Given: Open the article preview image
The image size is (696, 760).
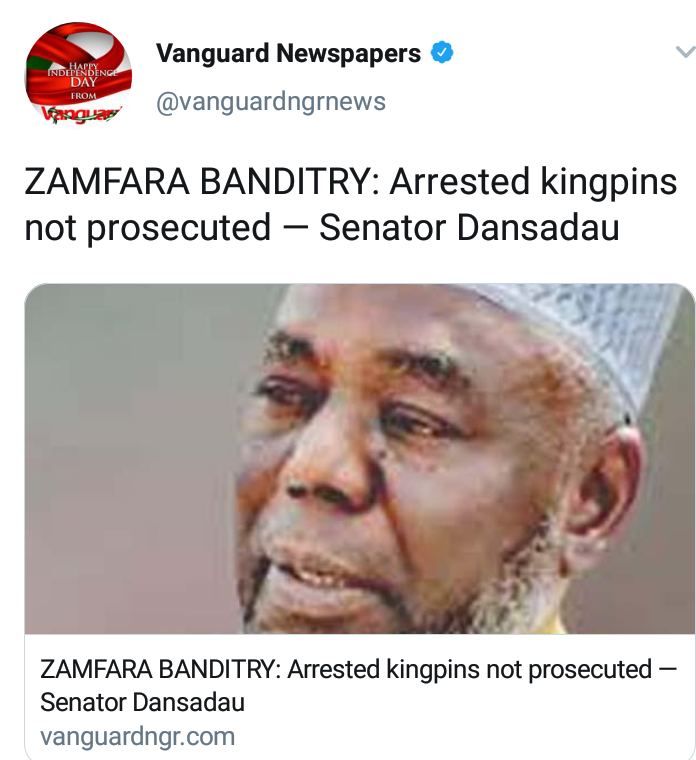Looking at the screenshot, I should pos(360,459).
